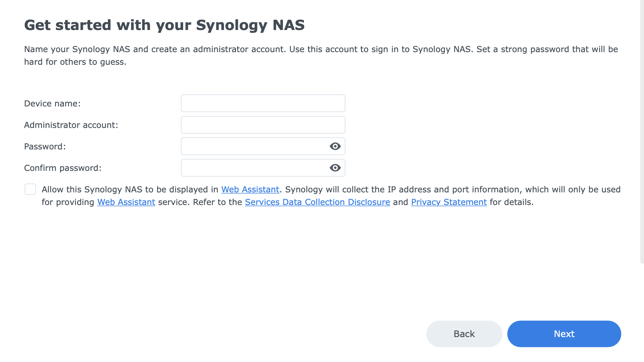644x362 pixels.
Task: Continue setup with the Next button
Action: (564, 334)
